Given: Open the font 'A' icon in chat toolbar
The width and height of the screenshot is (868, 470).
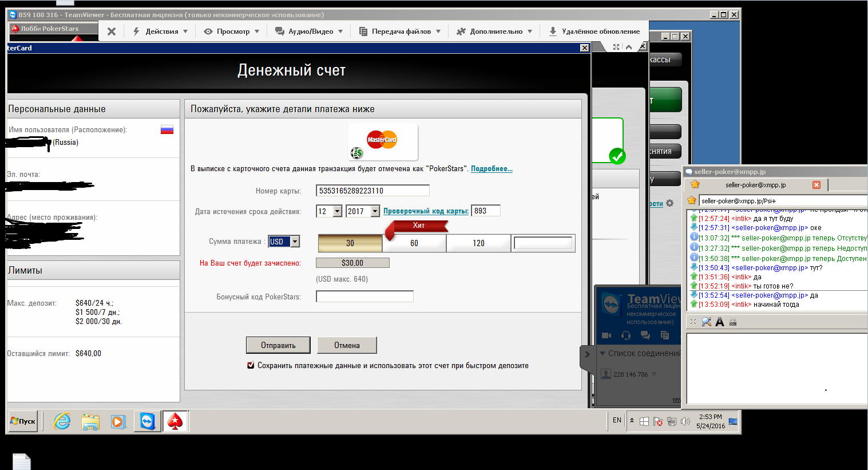Looking at the screenshot, I should [x=720, y=322].
